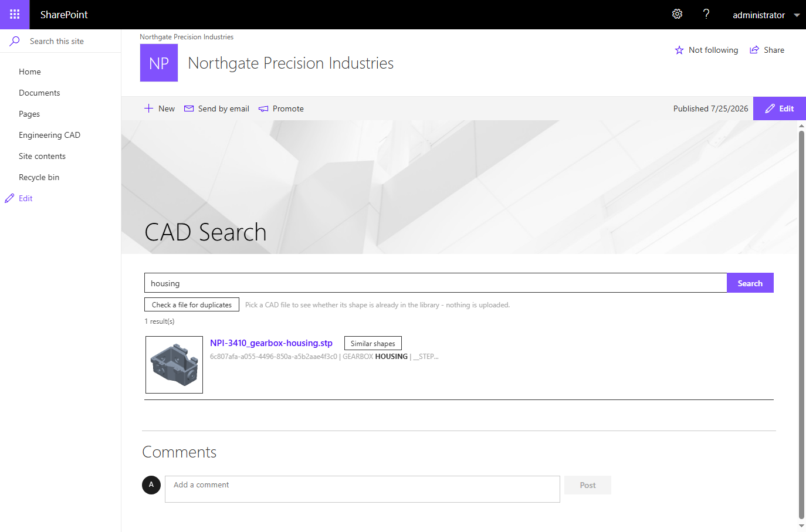
Task: Click the purple Edit page button
Action: (780, 109)
